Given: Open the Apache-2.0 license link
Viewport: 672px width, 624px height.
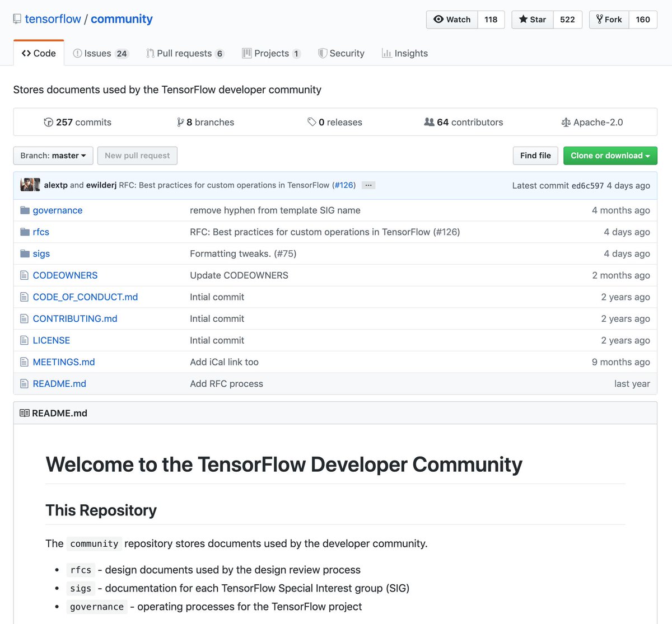Looking at the screenshot, I should pos(592,122).
